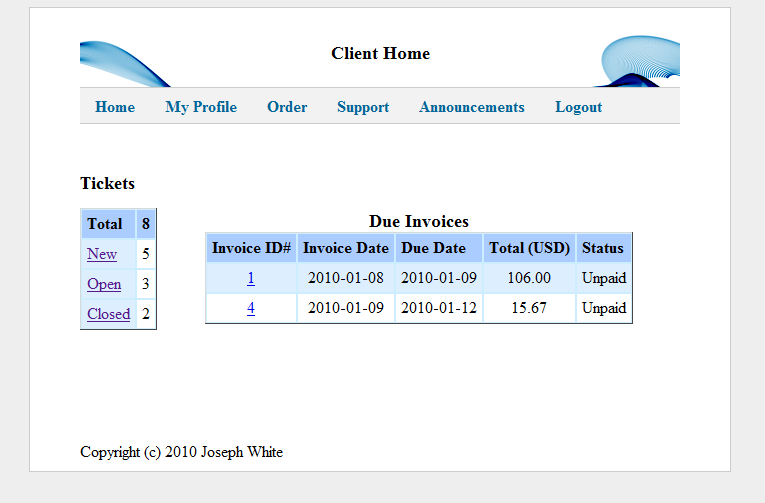The height and width of the screenshot is (503, 765).
Task: View Announcements page
Action: [472, 107]
